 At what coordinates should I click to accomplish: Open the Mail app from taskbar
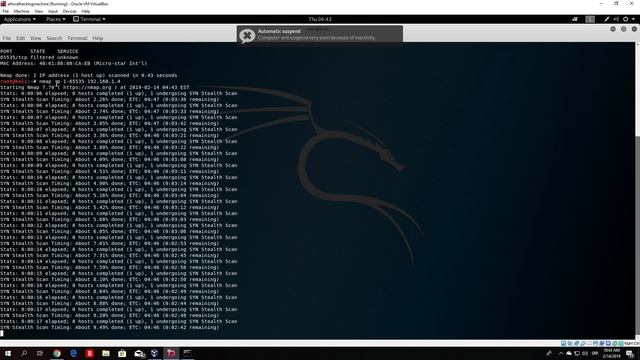coord(139,353)
